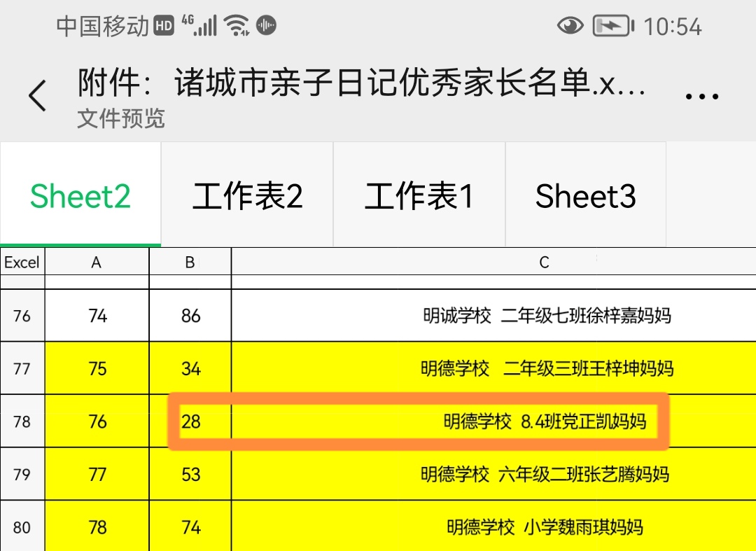
Task: Open the 工作表2 worksheet tab
Action: pos(246,196)
